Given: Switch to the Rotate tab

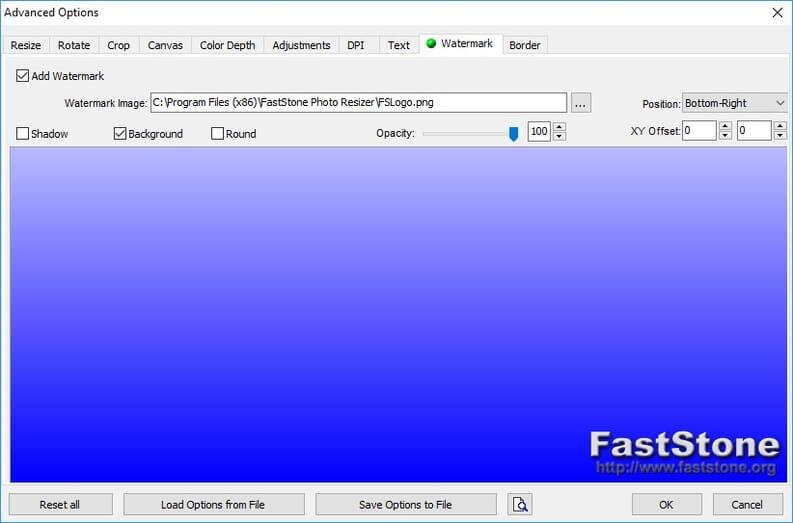Looking at the screenshot, I should pos(74,45).
